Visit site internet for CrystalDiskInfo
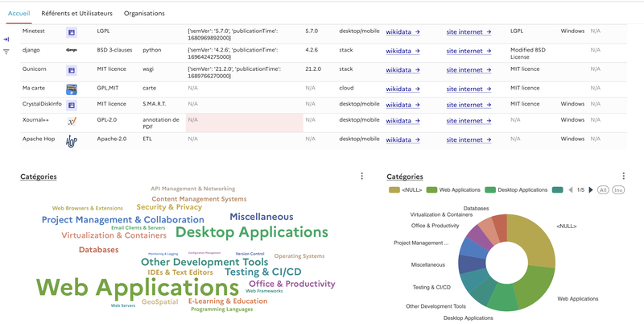This screenshot has height=324, width=644. click(469, 105)
